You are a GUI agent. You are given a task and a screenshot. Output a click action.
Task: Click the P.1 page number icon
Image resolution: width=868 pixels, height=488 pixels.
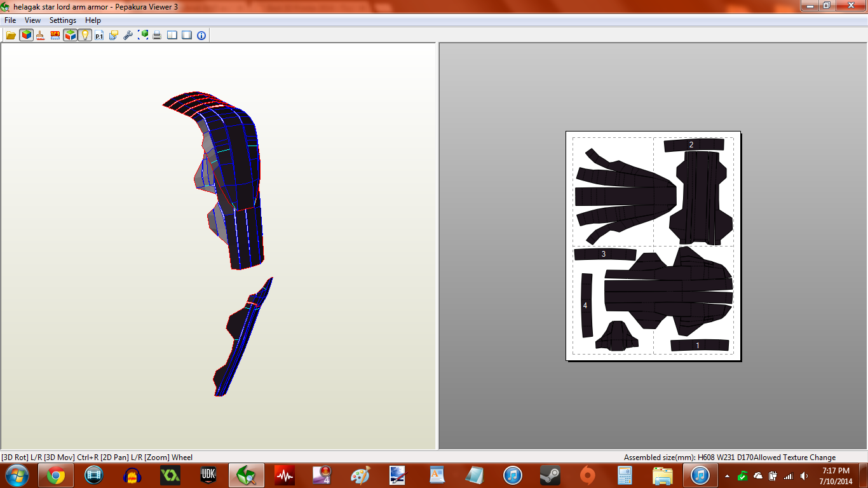(99, 36)
